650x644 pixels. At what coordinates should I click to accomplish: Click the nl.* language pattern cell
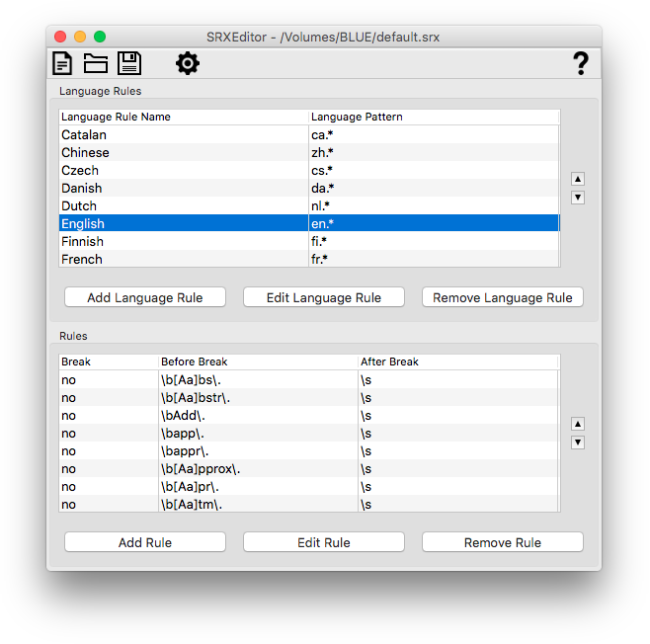click(x=434, y=206)
